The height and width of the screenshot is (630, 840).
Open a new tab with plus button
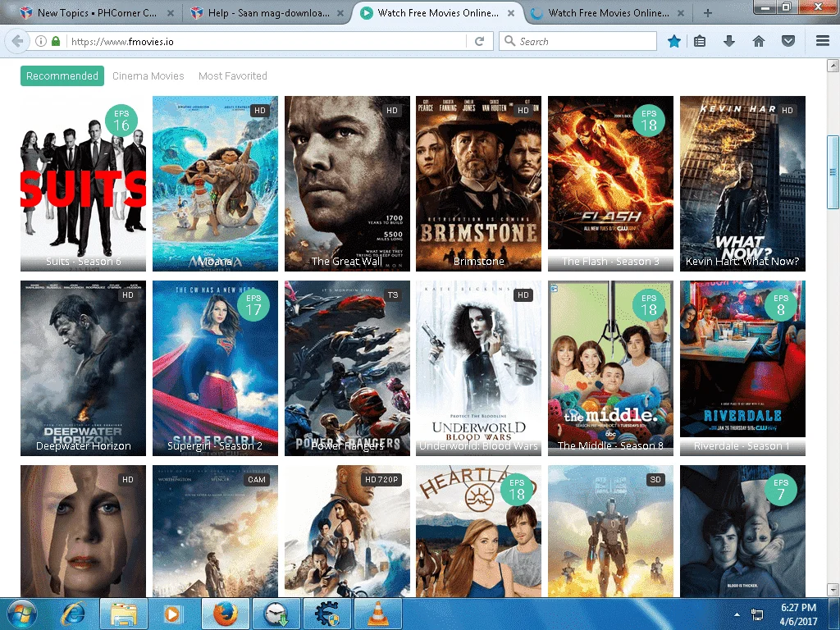[x=708, y=13]
